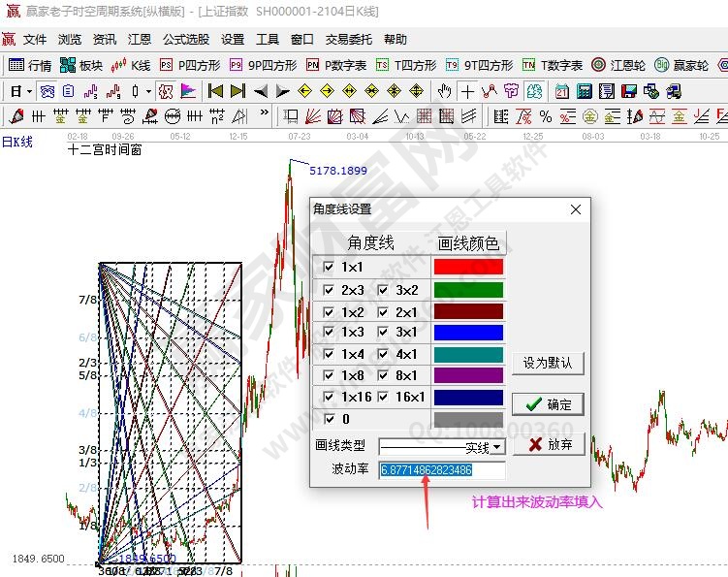Open the 画线类型 line type dropdown
The image size is (728, 577).
[497, 447]
